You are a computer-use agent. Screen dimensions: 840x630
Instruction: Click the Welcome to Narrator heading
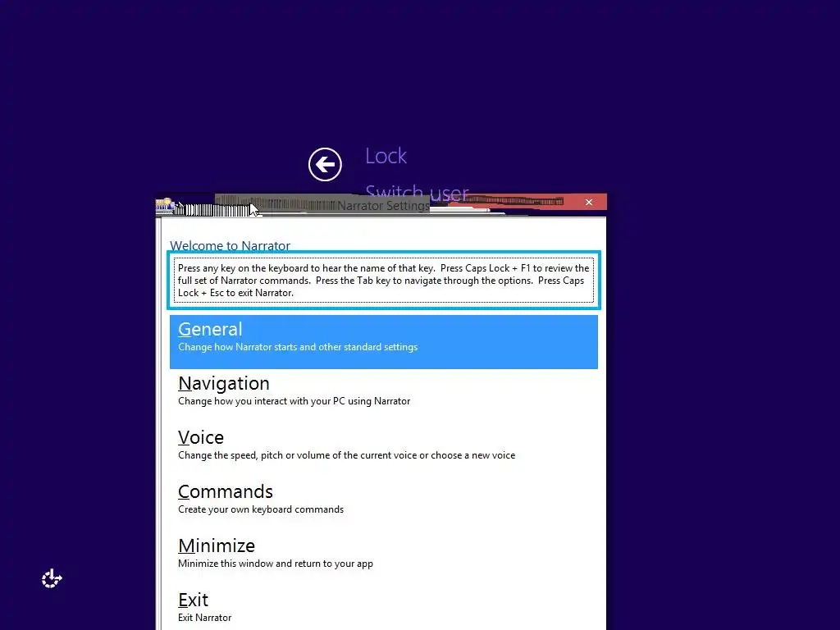(230, 245)
